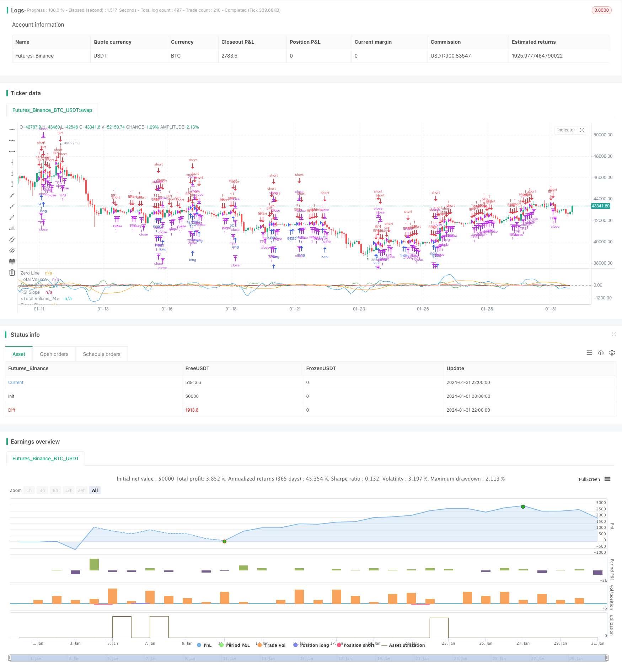Click the collapse icon next to Status info
Screen dimensions: 622x672
click(613, 334)
